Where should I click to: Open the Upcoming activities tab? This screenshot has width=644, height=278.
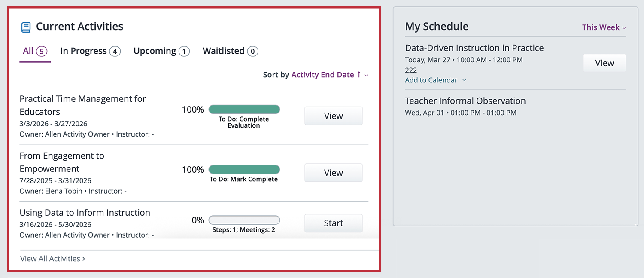[161, 51]
